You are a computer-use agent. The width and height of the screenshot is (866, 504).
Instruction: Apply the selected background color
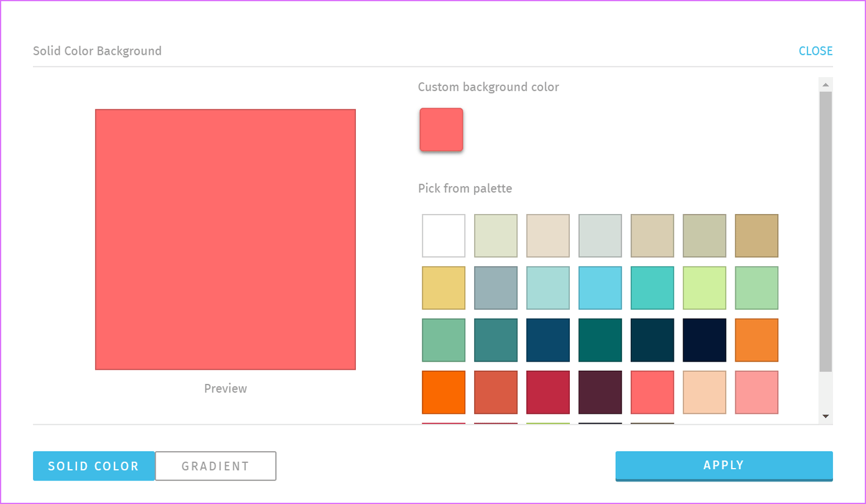tap(724, 466)
